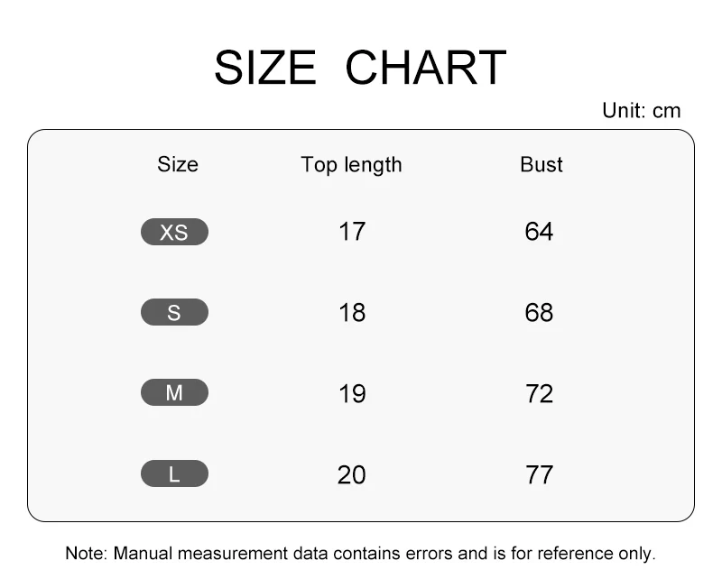The height and width of the screenshot is (588, 722).
Task: Select the S size badge
Action: (174, 313)
